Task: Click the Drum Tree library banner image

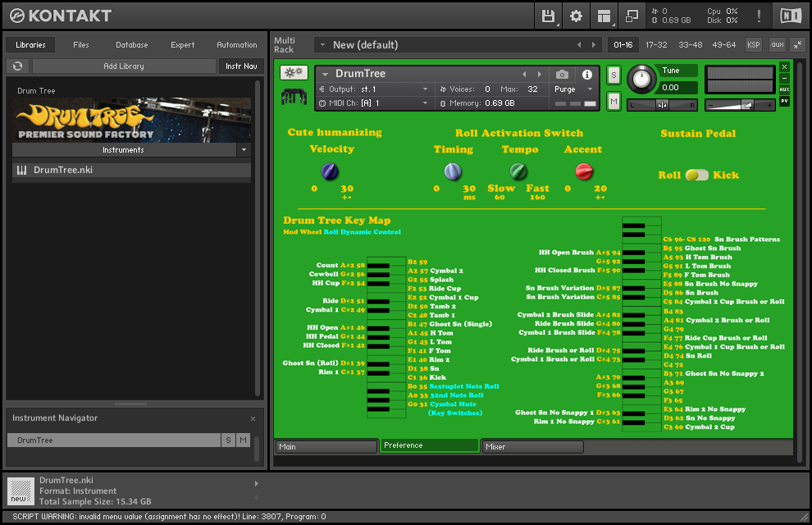Action: pos(131,120)
